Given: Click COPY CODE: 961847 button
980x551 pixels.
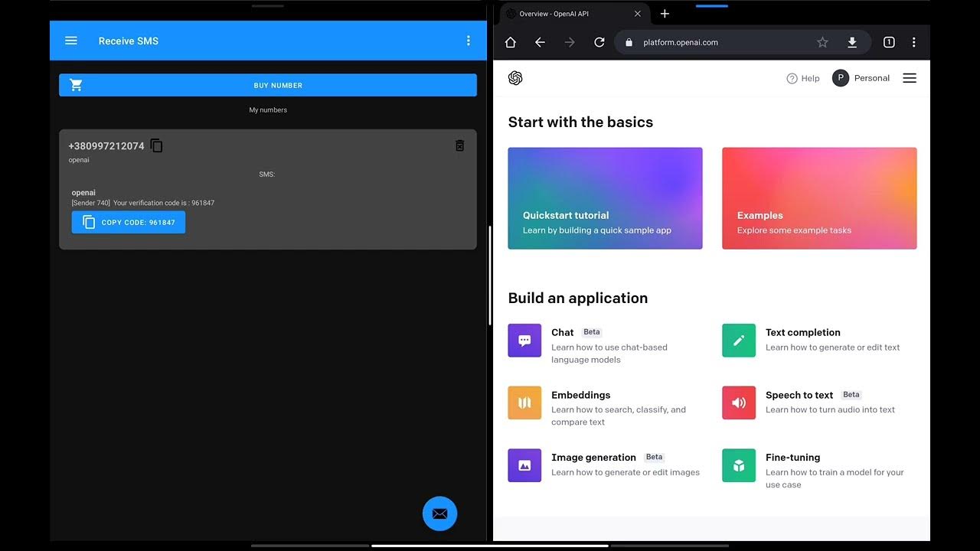Looking at the screenshot, I should click(x=129, y=222).
